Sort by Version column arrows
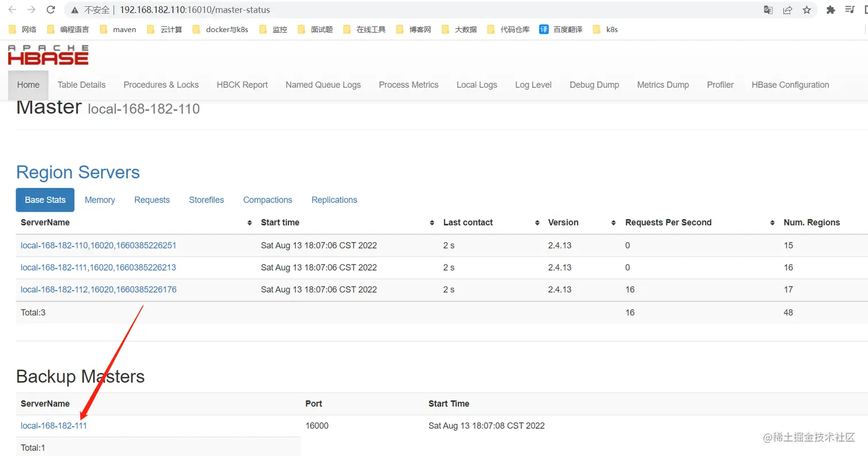Screen dimensions: 868x456 614,223
